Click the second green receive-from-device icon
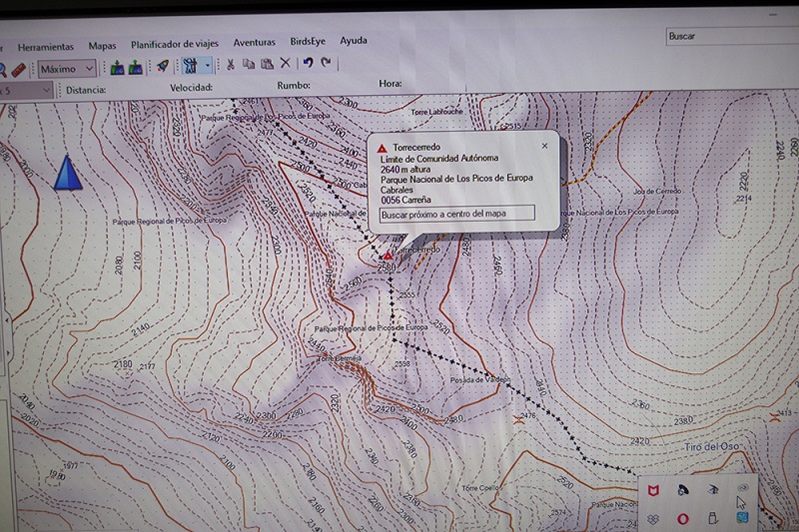Image resolution: width=799 pixels, height=532 pixels. tap(135, 67)
